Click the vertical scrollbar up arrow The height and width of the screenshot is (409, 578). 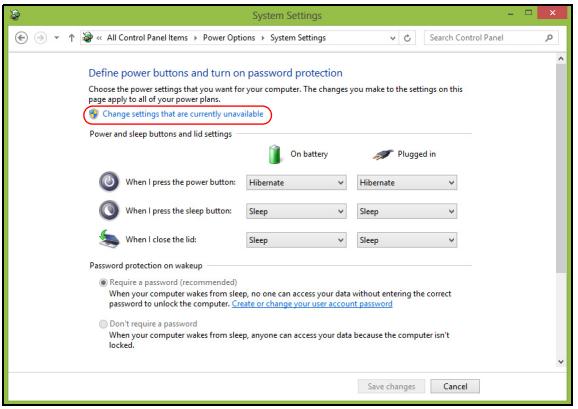pos(561,59)
